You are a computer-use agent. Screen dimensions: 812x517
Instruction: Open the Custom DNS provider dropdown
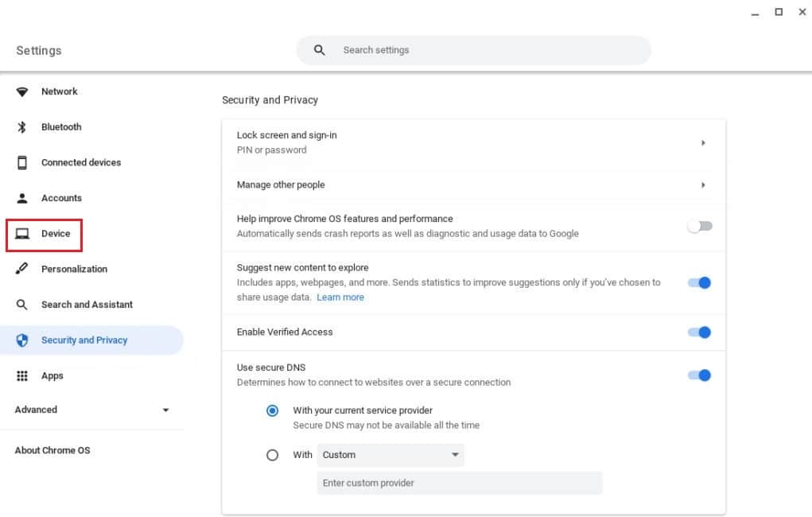[390, 455]
